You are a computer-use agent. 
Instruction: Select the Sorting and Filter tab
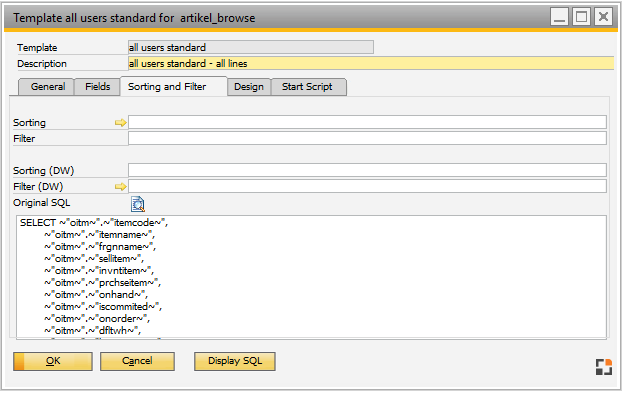point(167,87)
